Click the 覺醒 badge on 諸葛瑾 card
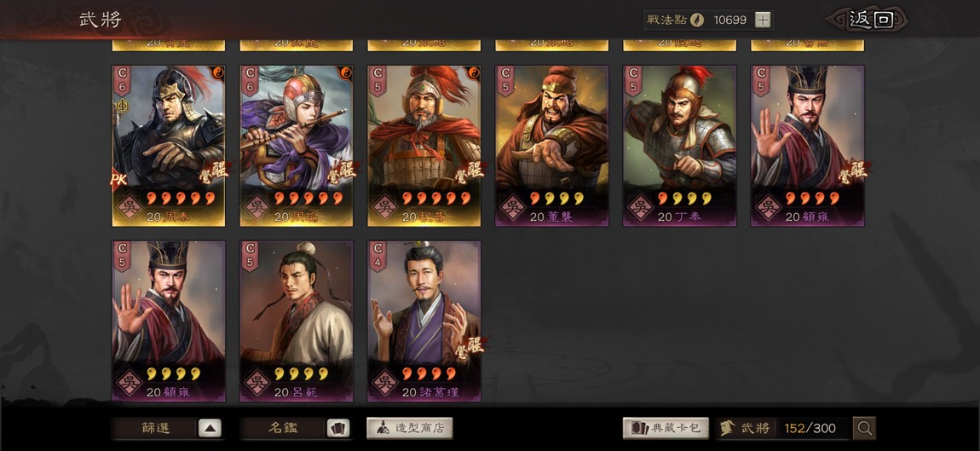 tap(470, 344)
